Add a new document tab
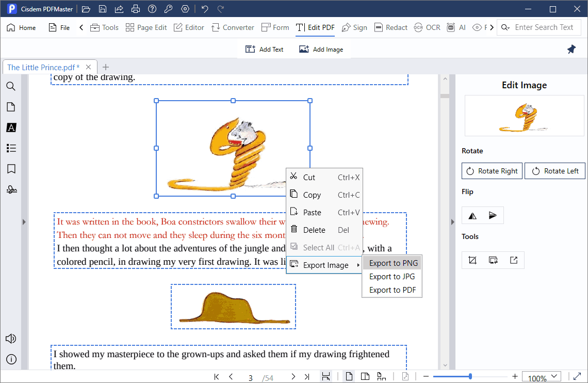Viewport: 588px width, 383px height. tap(106, 67)
